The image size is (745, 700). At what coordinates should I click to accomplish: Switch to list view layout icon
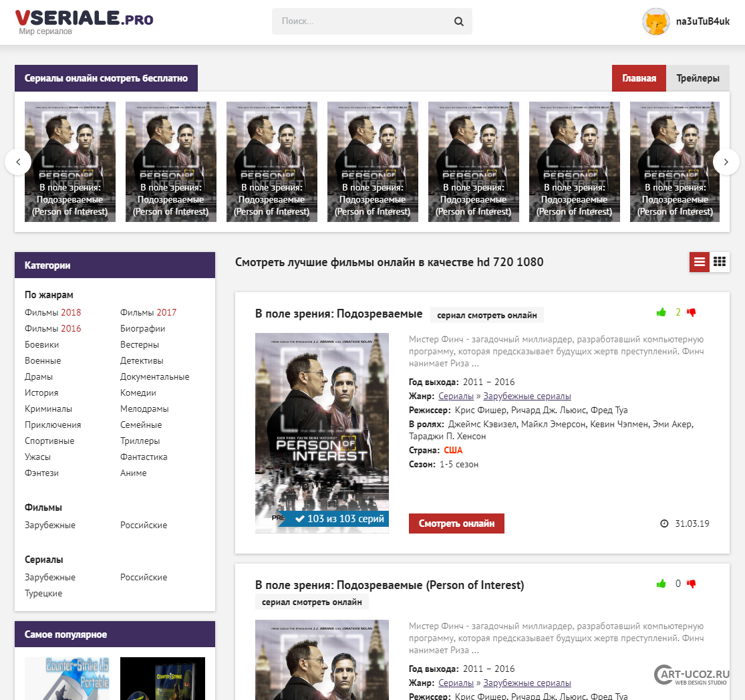click(x=700, y=262)
